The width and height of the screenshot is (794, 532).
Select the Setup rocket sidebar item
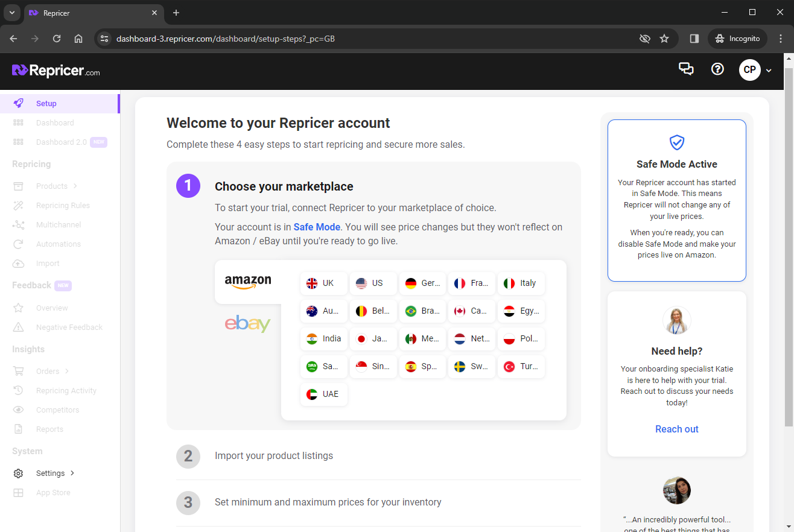(60, 103)
